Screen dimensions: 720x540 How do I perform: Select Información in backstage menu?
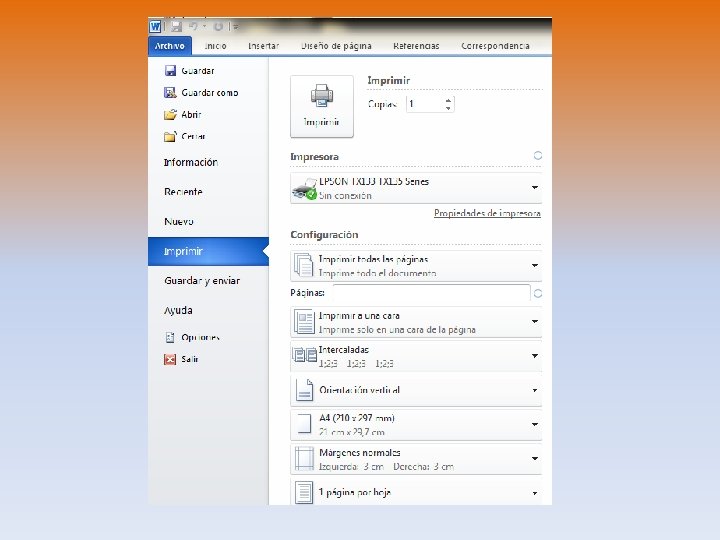click(191, 162)
